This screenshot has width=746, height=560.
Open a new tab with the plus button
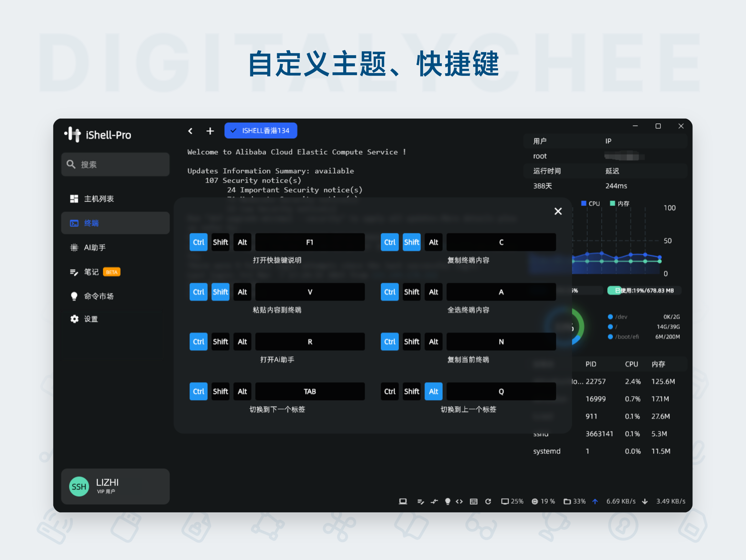210,131
